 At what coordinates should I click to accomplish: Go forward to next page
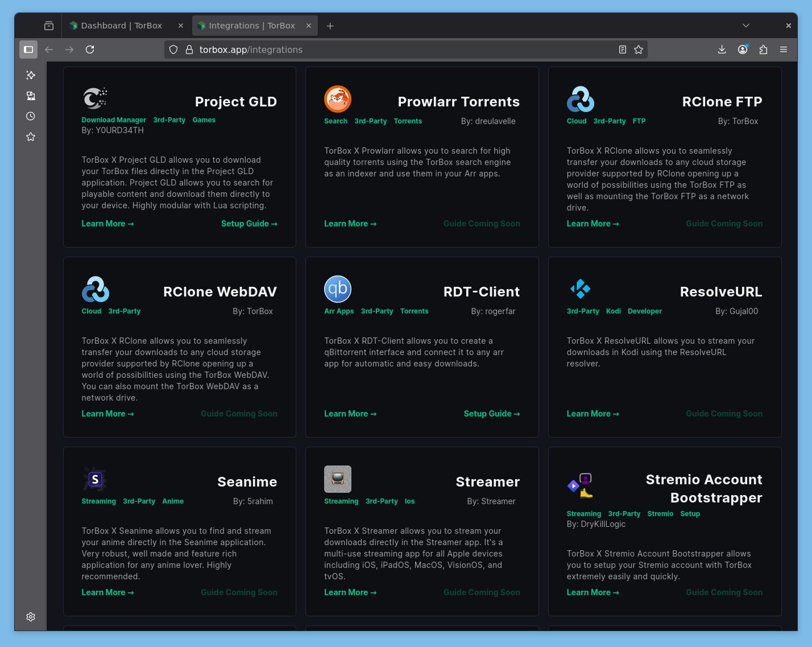point(69,50)
